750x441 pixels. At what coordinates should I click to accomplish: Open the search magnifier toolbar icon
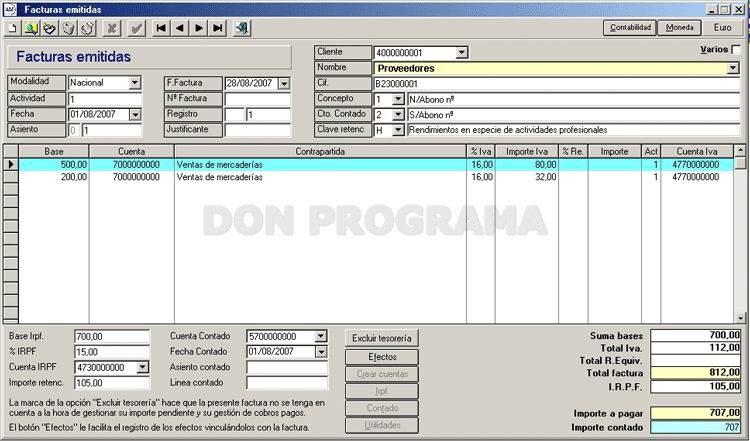(x=31, y=28)
